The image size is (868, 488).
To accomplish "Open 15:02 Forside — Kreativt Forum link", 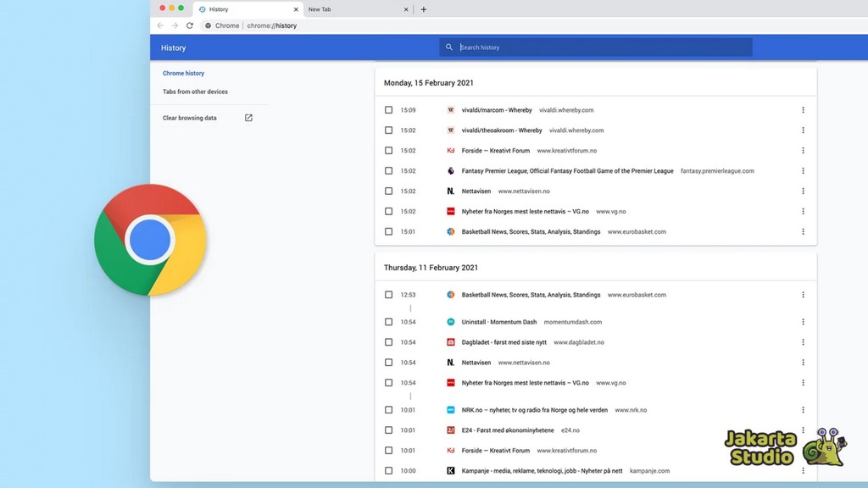I will (x=495, y=151).
